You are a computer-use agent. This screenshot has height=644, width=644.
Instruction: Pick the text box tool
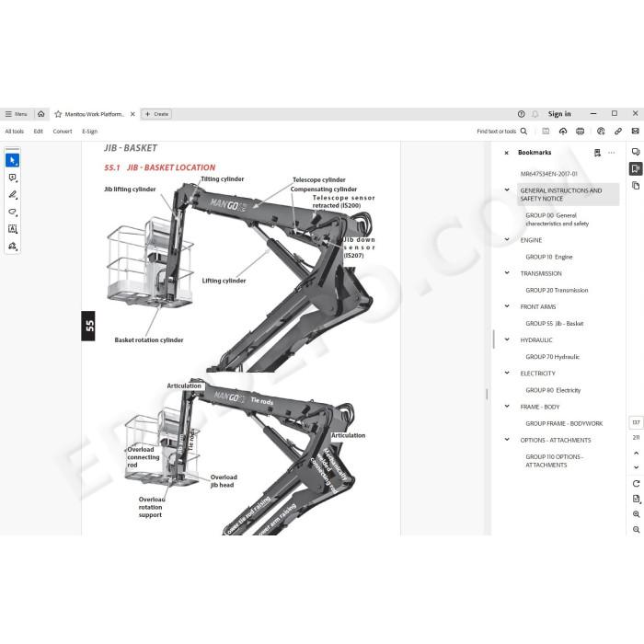(x=12, y=229)
